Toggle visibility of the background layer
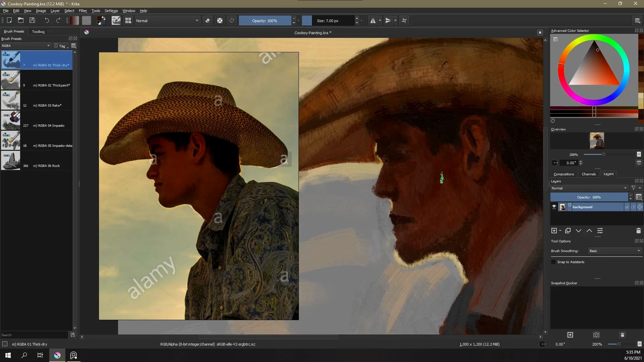This screenshot has width=644, height=362. (554, 207)
